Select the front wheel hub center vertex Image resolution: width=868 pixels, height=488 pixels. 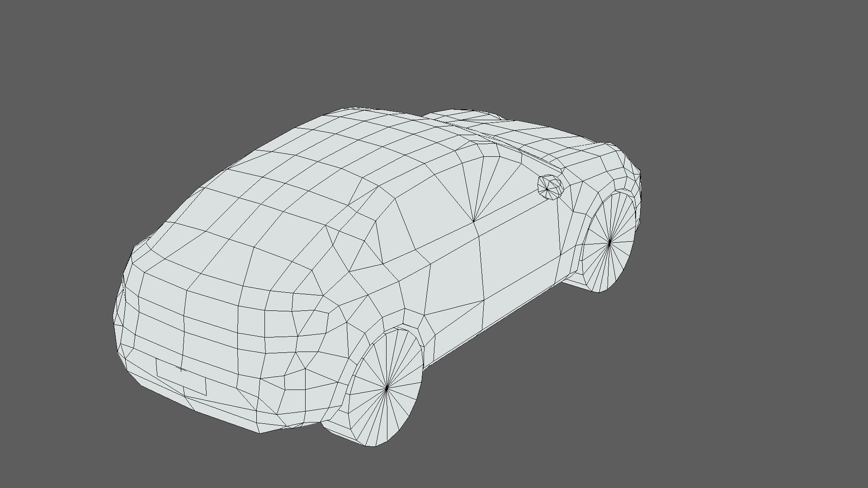(x=609, y=243)
